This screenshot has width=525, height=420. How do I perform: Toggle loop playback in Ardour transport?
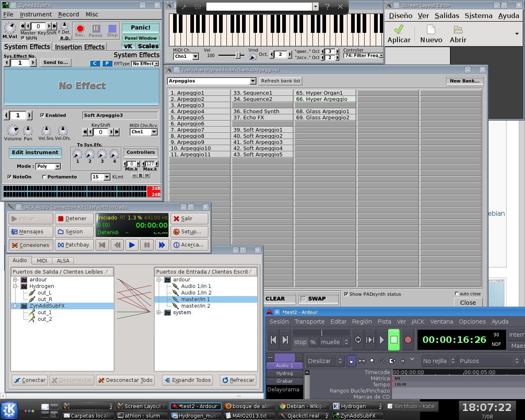(358, 340)
